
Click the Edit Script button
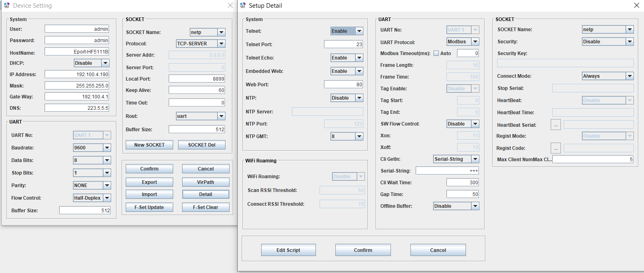[x=288, y=250]
